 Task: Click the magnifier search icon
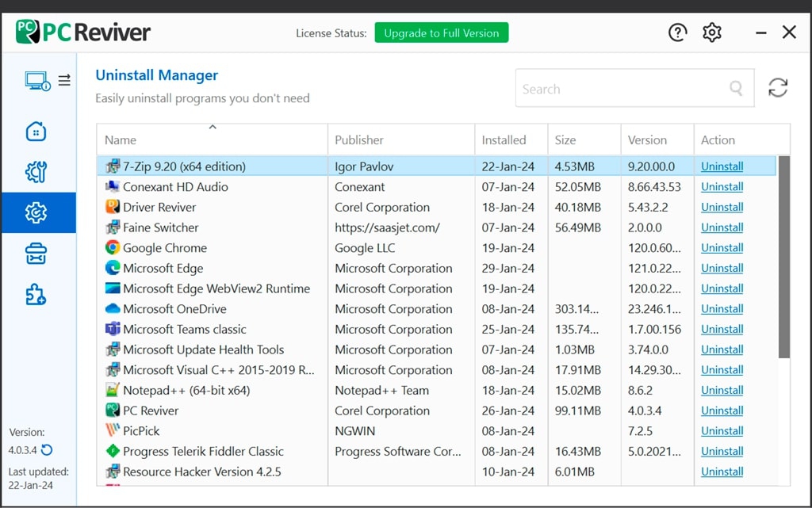(737, 89)
